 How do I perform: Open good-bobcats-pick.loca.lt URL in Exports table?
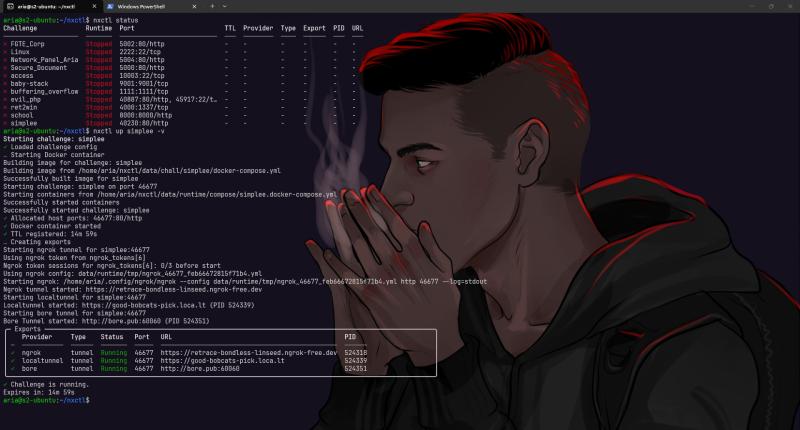pos(222,360)
